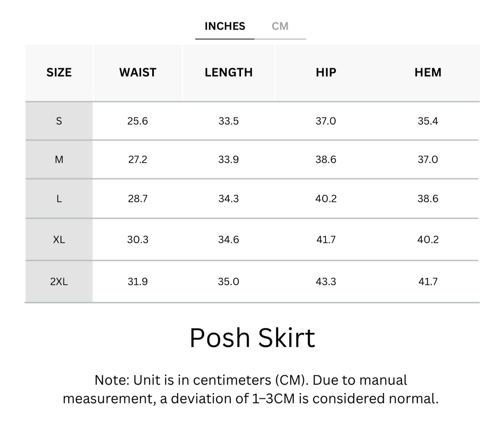Switch to the CM unit tab
This screenshot has height=424, width=504.
point(280,26)
